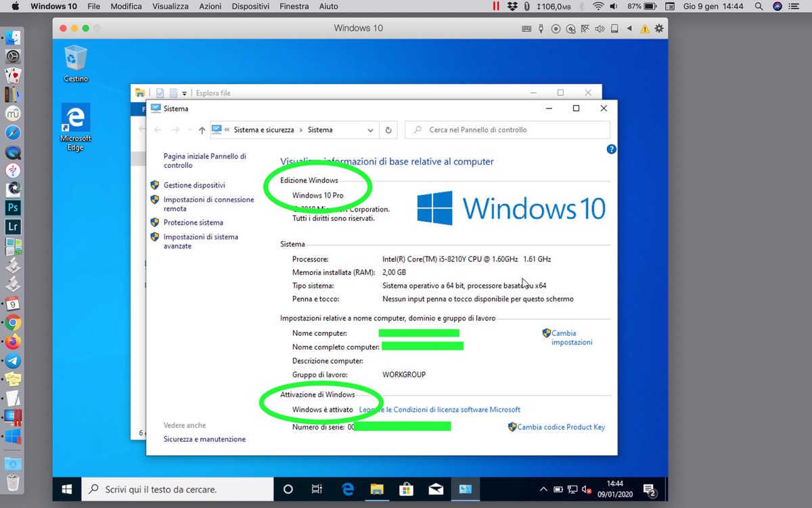Open Microsoft Edge desktop shortcut
812x508 pixels.
coord(76,127)
